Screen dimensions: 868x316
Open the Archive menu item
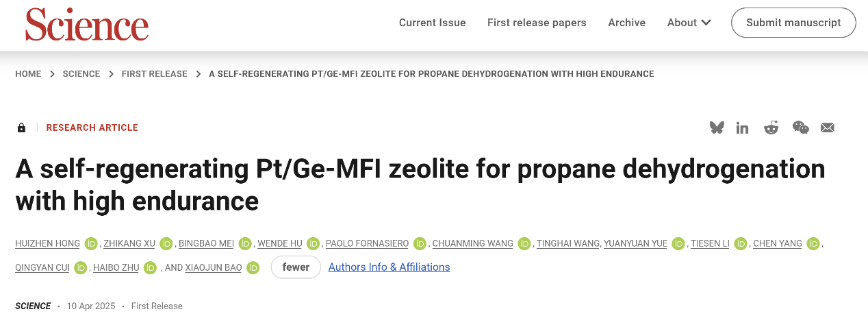(x=626, y=23)
